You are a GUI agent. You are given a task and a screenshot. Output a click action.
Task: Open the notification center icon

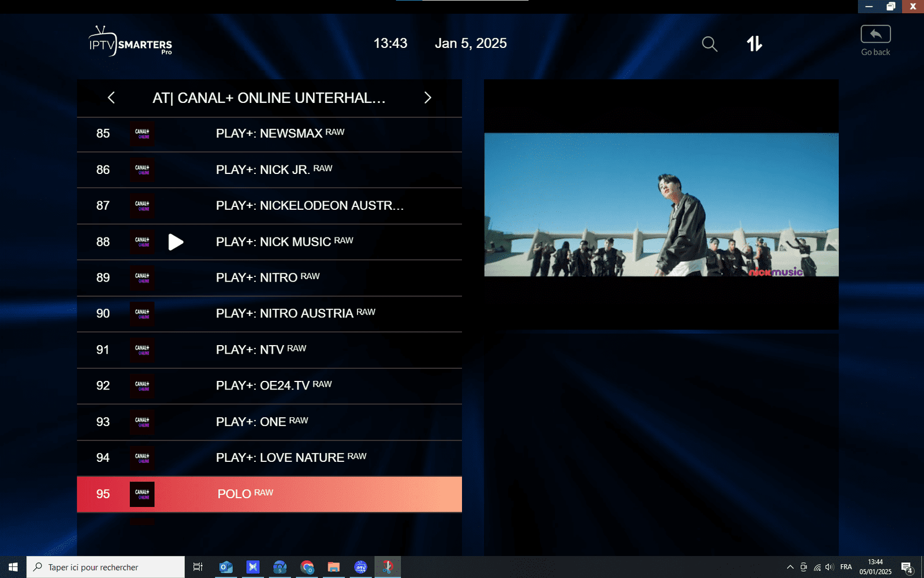[907, 568]
